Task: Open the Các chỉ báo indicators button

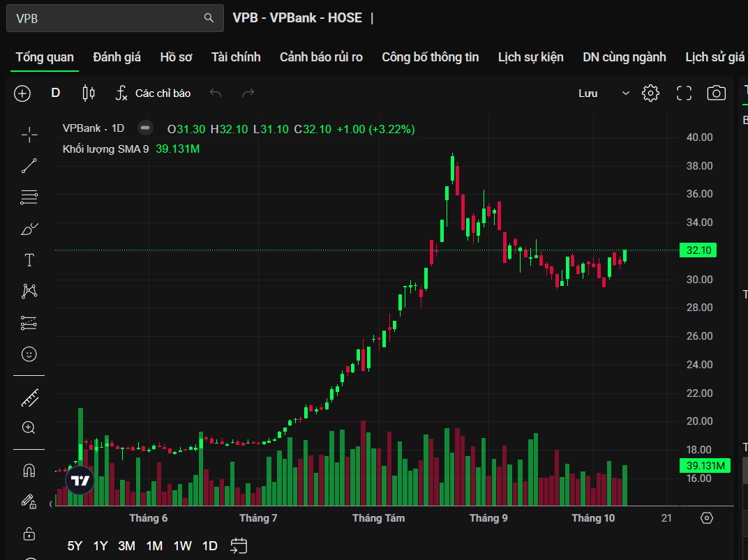Action: click(153, 93)
